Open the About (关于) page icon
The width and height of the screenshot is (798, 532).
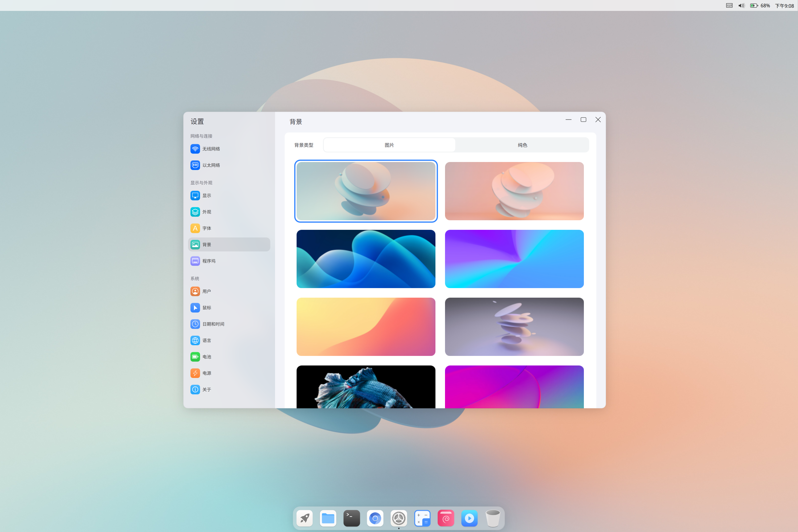pos(195,389)
